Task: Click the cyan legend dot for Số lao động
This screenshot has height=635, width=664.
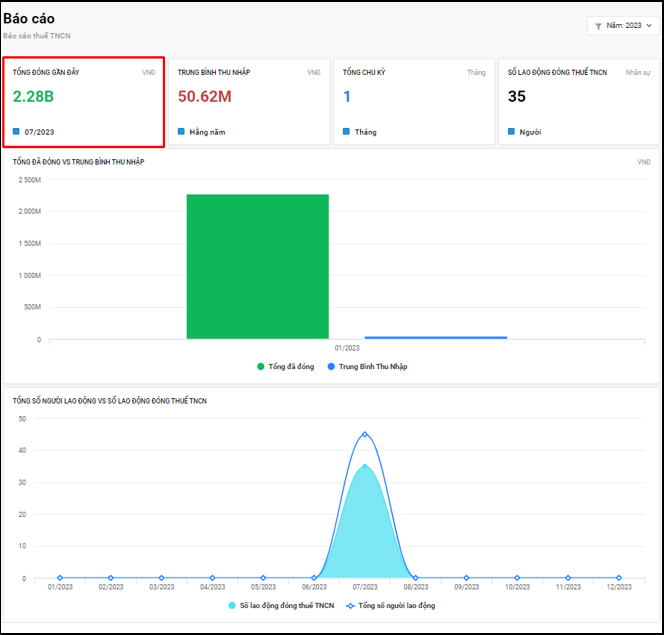Action: click(232, 605)
